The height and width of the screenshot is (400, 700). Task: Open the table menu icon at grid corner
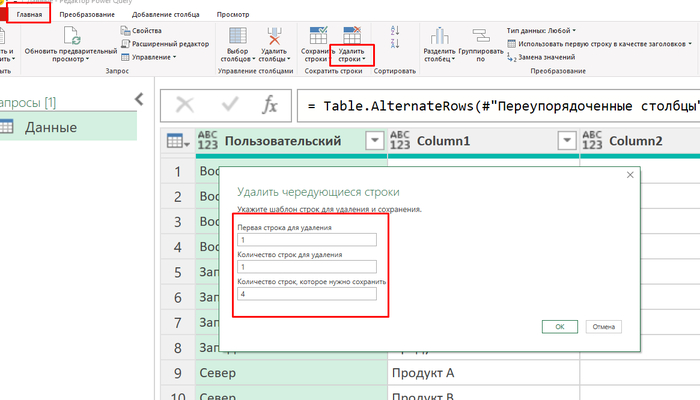coord(178,141)
